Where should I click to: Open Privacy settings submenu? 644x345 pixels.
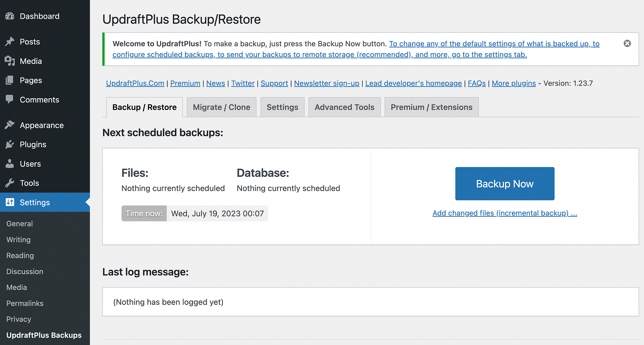coord(19,319)
